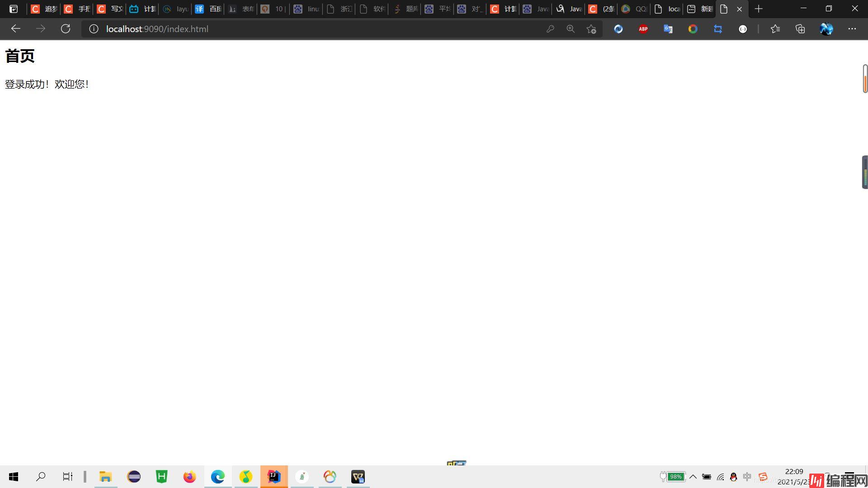The width and height of the screenshot is (868, 488).
Task: Check battery status at 98%
Action: coord(673,477)
